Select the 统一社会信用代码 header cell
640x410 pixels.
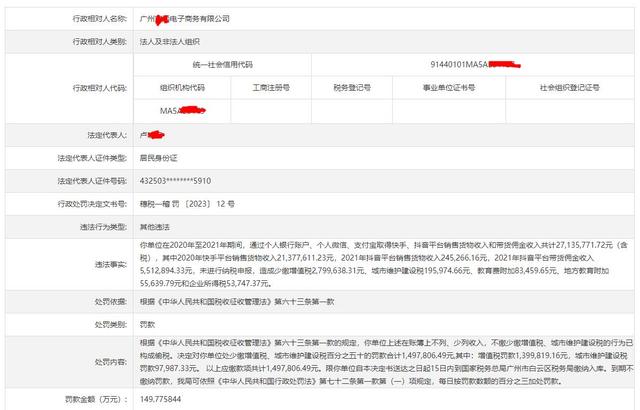[x=224, y=64]
